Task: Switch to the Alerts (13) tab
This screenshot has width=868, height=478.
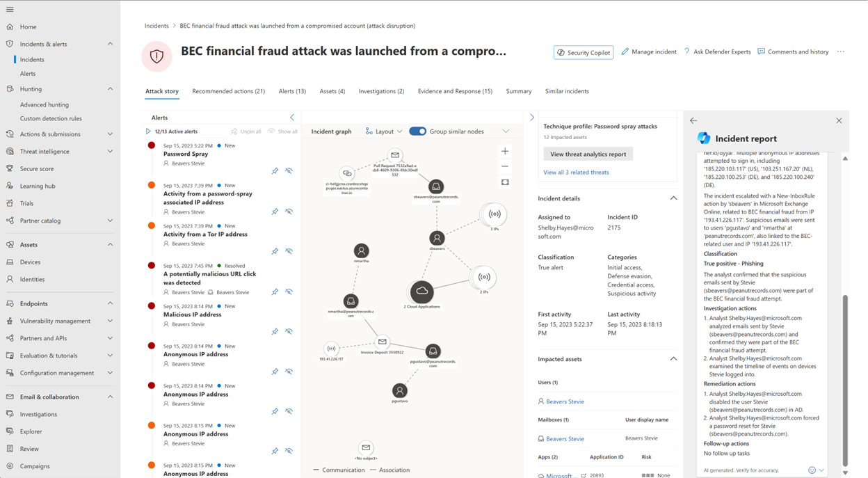Action: 291,90
